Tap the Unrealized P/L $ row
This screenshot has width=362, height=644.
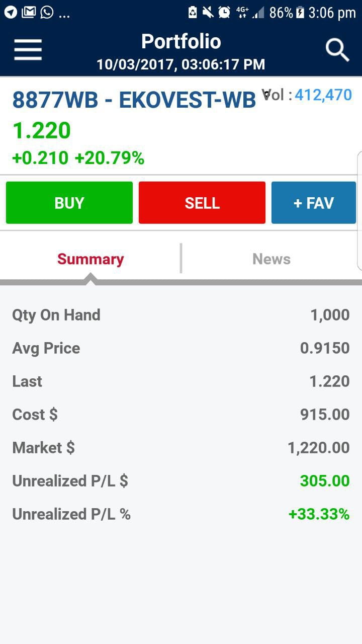[181, 481]
